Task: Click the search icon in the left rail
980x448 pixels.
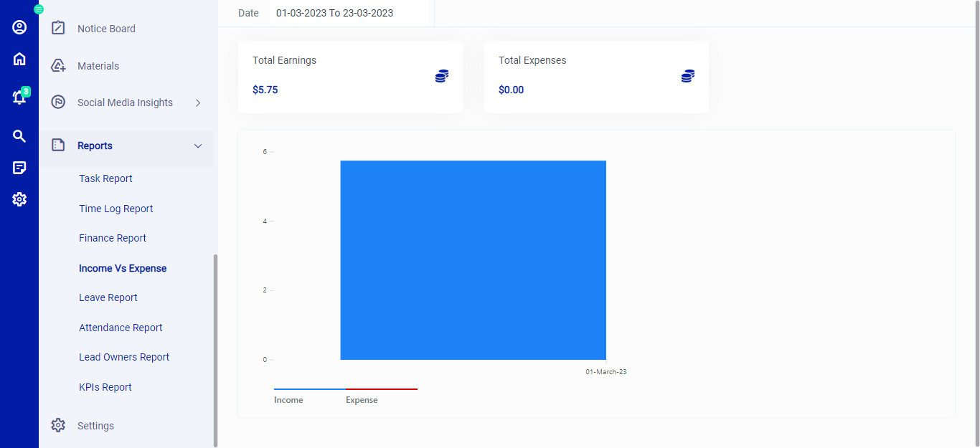Action: (x=19, y=135)
